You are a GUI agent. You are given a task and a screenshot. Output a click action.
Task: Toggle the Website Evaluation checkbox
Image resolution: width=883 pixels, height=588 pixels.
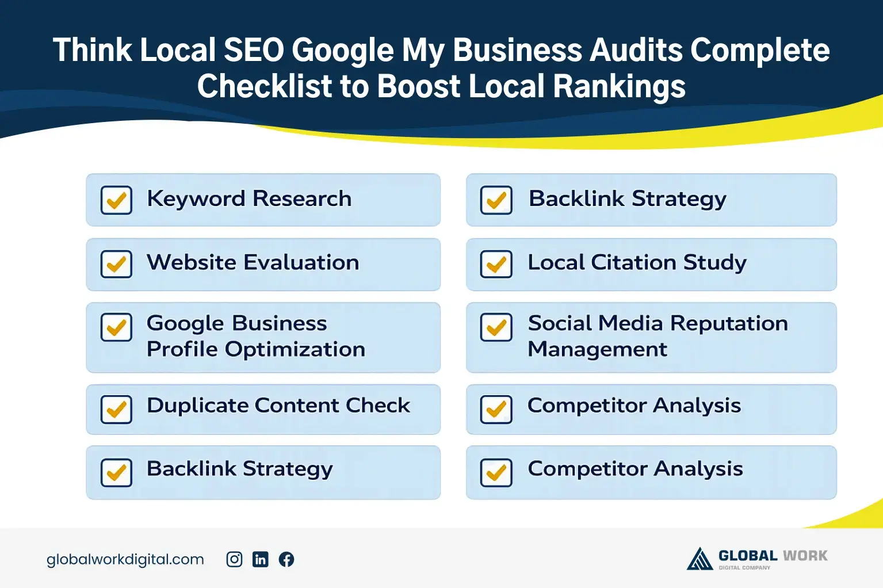[116, 264]
